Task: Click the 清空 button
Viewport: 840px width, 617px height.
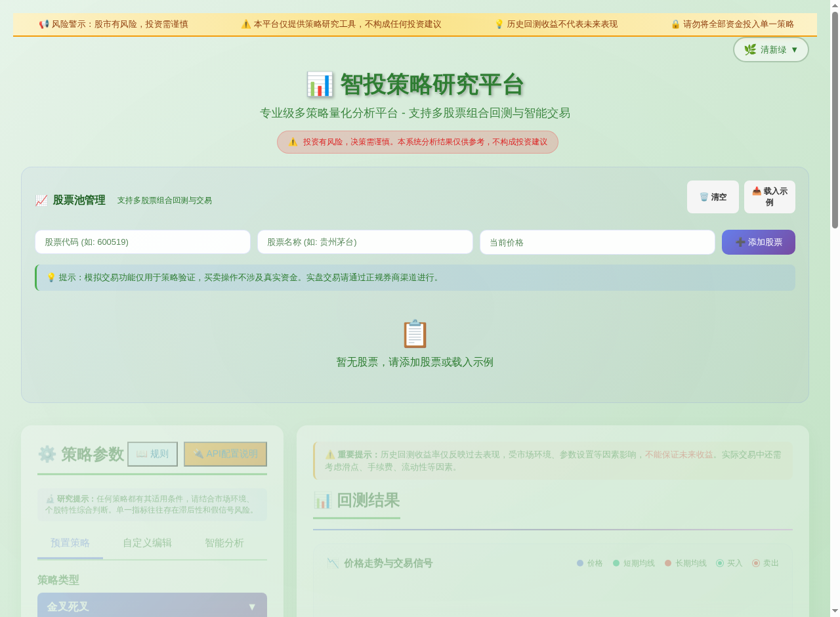Action: pyautogui.click(x=713, y=197)
